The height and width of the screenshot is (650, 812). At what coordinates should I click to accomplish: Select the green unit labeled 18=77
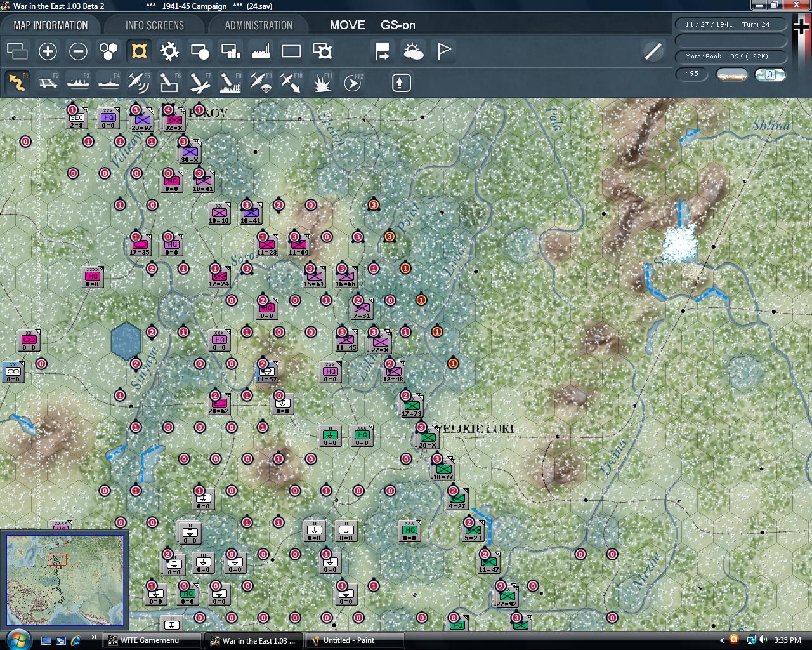(443, 470)
